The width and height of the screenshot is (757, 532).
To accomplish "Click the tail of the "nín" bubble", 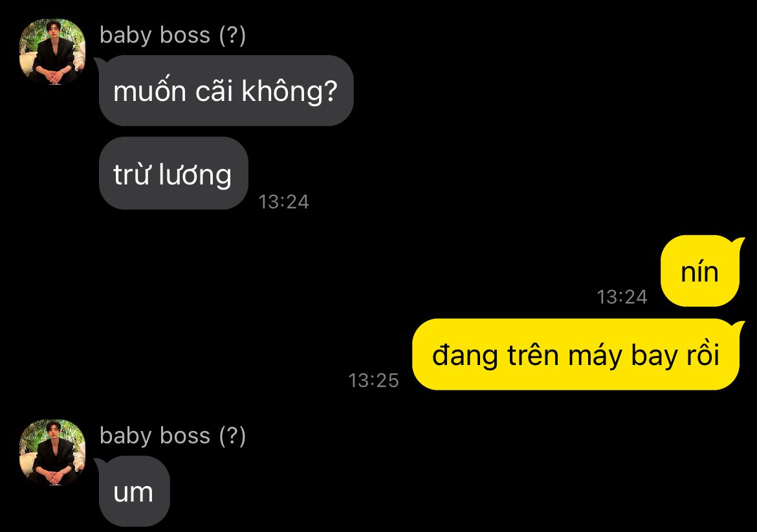I will (x=737, y=242).
